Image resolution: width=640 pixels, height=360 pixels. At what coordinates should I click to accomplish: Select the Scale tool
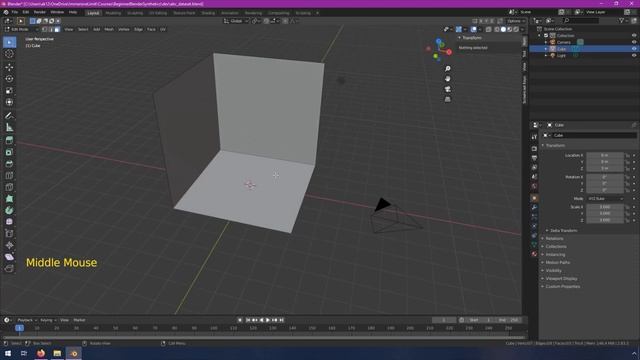(x=9, y=90)
